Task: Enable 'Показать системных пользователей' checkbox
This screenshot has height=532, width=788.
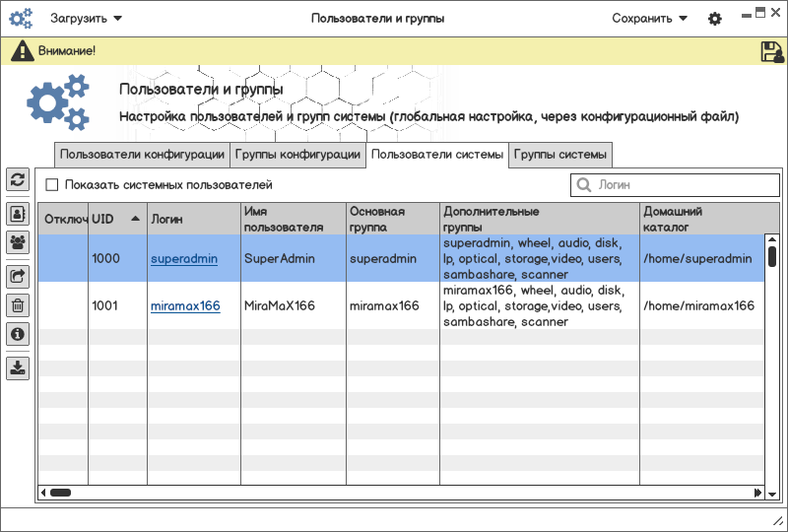Action: (x=52, y=185)
